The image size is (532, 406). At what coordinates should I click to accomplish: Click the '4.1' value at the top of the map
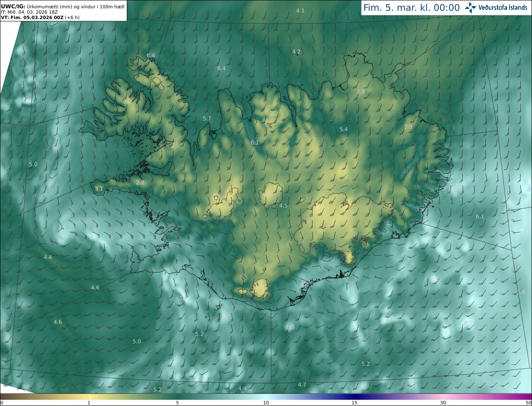pyautogui.click(x=300, y=11)
